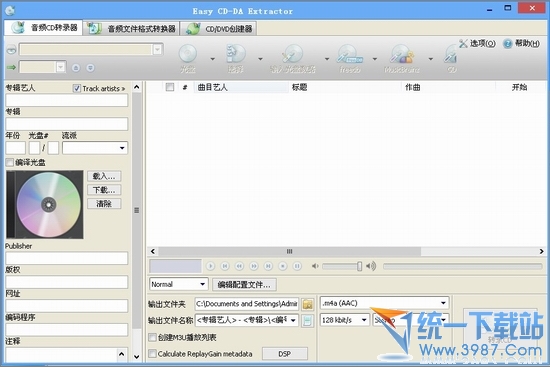Viewport: 550px width, 367px height.
Task: Click the playback position progress bar
Action: pos(463,267)
